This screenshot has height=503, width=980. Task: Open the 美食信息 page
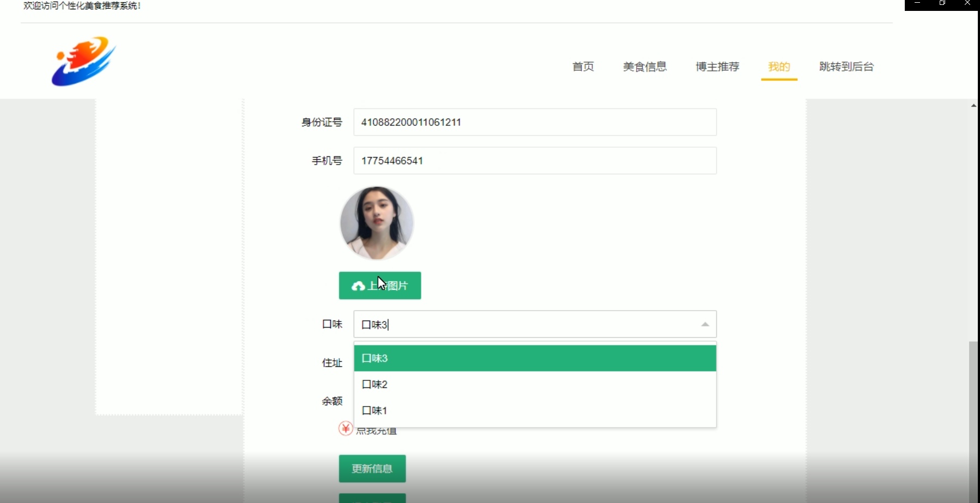(645, 66)
